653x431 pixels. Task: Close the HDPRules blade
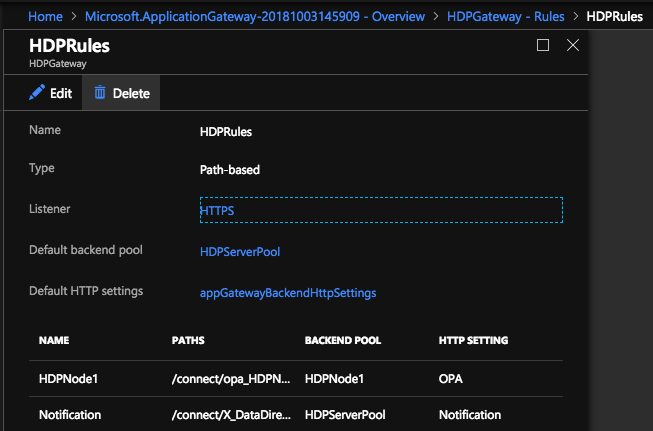coord(573,45)
